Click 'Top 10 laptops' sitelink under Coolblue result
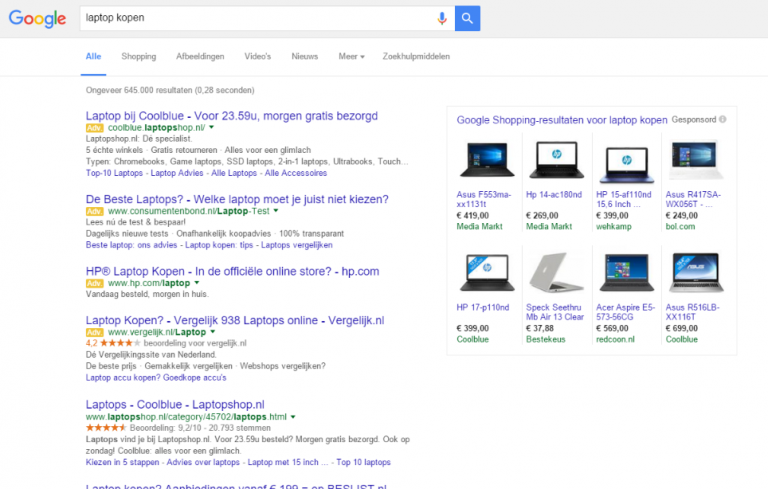The image size is (768, 489). pyautogui.click(x=363, y=462)
